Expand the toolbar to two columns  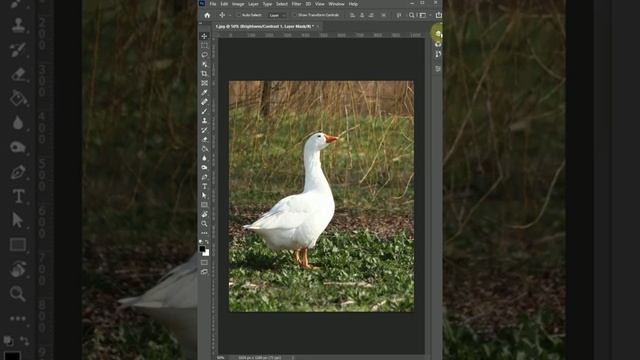pyautogui.click(x=200, y=24)
